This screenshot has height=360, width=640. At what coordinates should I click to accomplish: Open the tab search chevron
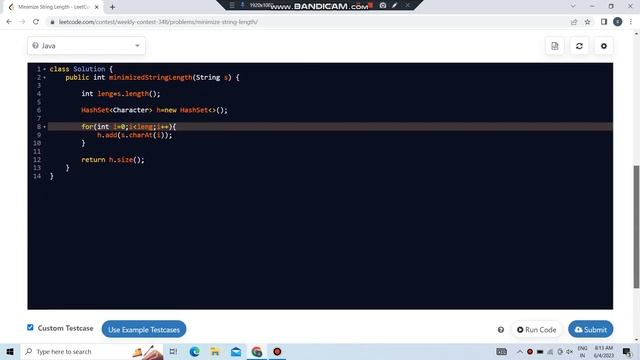(x=573, y=6)
